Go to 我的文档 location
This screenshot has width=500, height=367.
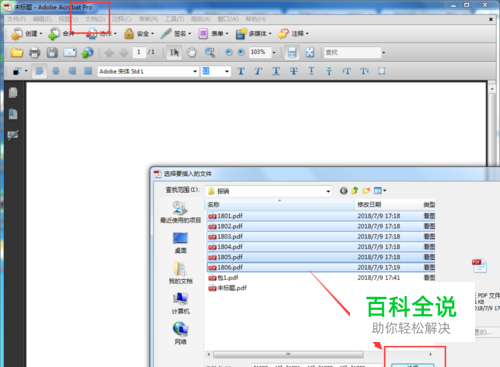(x=180, y=273)
